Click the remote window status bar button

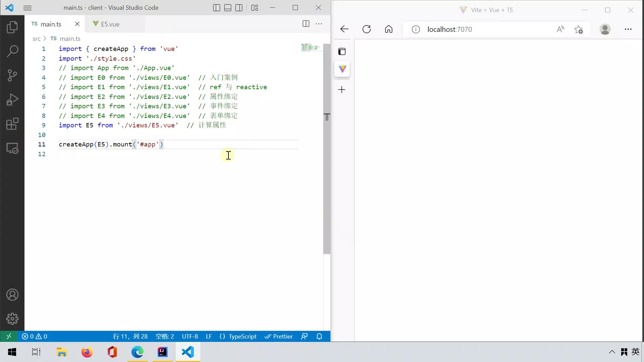(x=9, y=336)
